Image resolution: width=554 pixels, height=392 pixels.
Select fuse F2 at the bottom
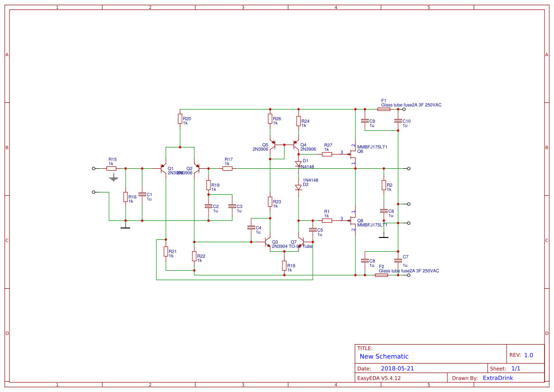tap(381, 274)
